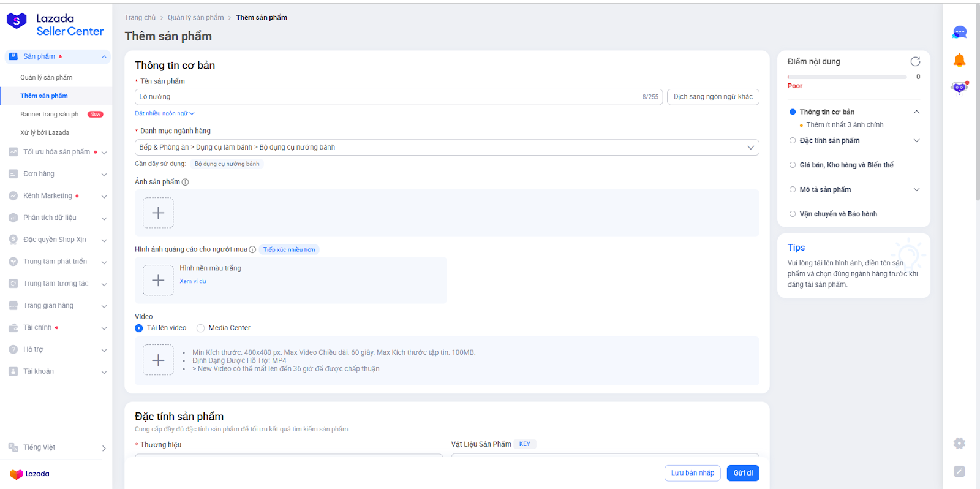Viewport: 980px width, 489px height.
Task: Click the plus icon under Ảnh sản phẩm
Action: click(158, 213)
